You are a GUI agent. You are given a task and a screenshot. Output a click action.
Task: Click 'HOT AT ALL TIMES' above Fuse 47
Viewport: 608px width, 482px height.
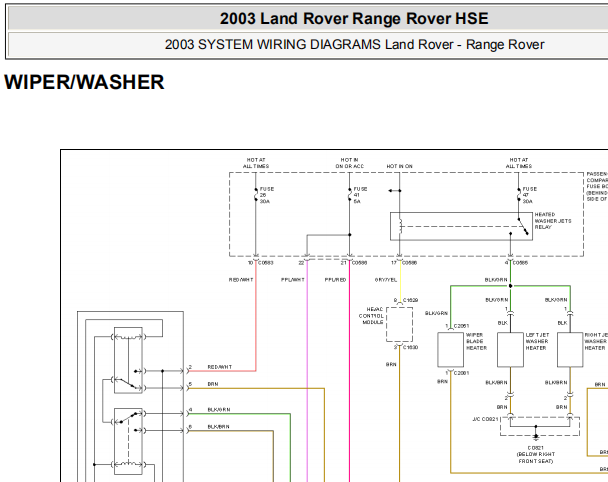[519, 163]
